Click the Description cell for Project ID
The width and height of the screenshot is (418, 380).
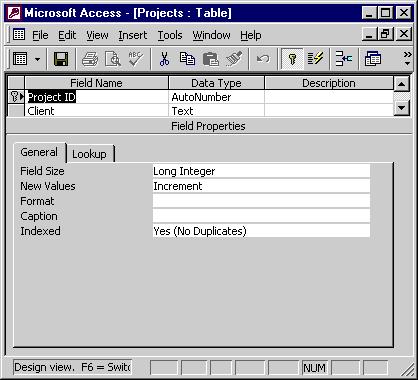point(329,97)
